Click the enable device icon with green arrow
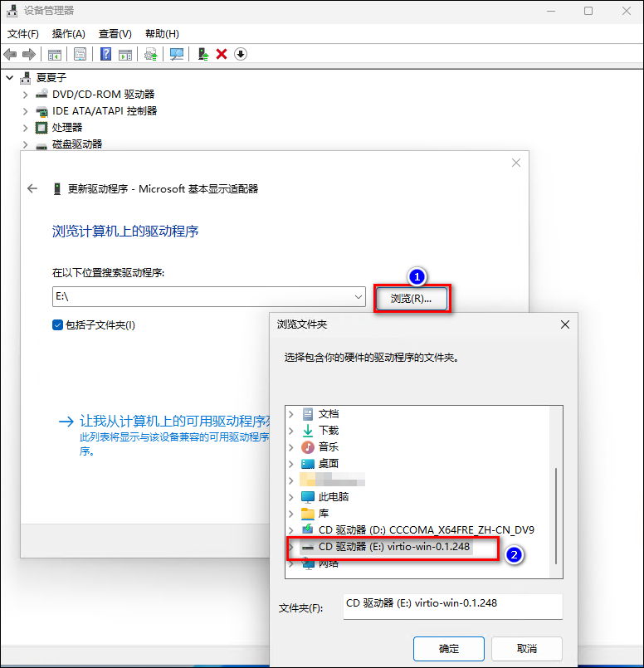 pos(202,54)
